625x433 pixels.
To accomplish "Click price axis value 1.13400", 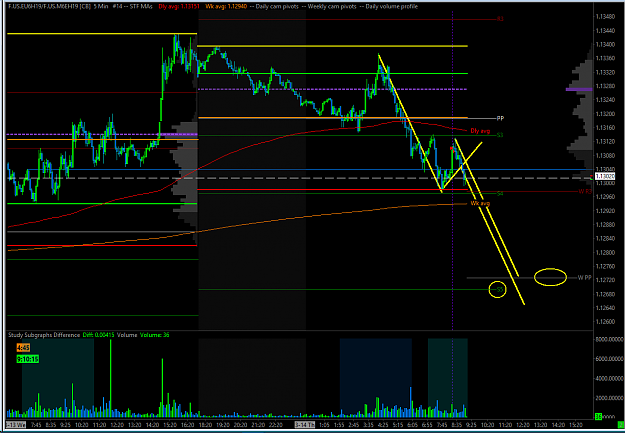I will (605, 44).
